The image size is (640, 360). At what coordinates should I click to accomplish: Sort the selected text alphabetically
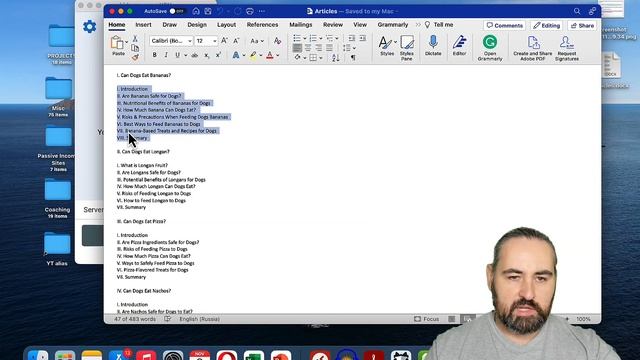pos(336,58)
